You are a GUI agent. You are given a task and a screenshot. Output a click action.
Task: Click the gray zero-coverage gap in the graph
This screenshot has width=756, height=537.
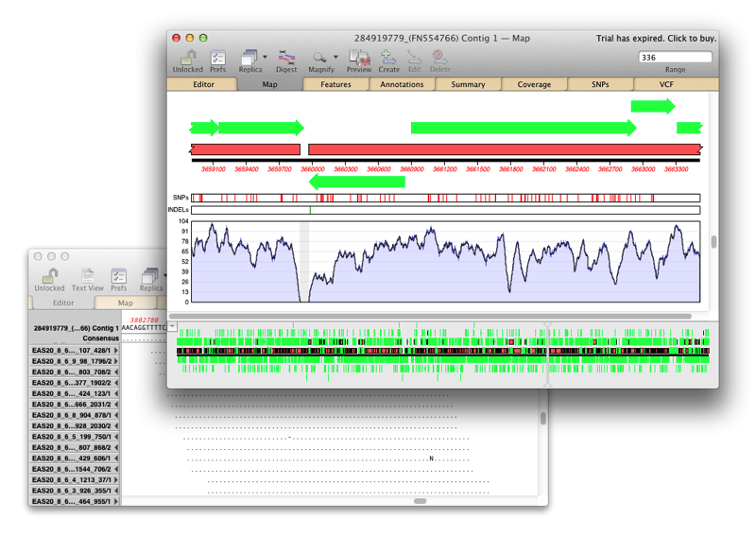pos(304,262)
